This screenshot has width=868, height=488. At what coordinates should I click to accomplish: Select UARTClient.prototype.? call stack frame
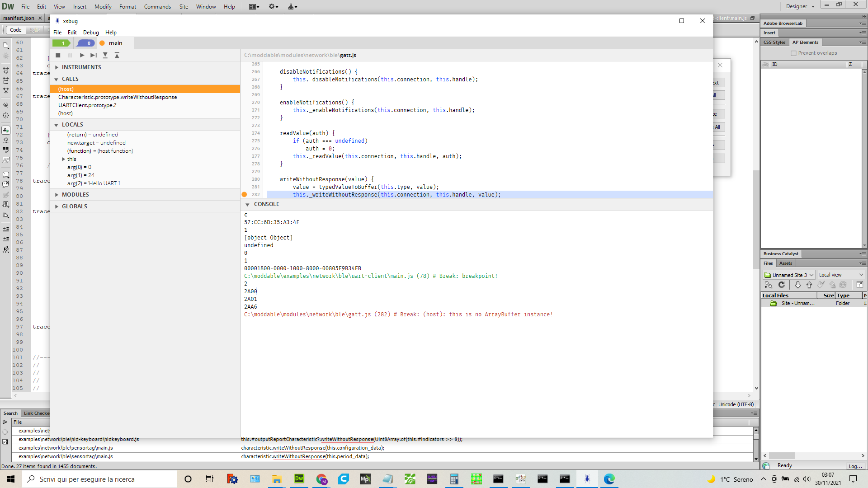(x=87, y=105)
